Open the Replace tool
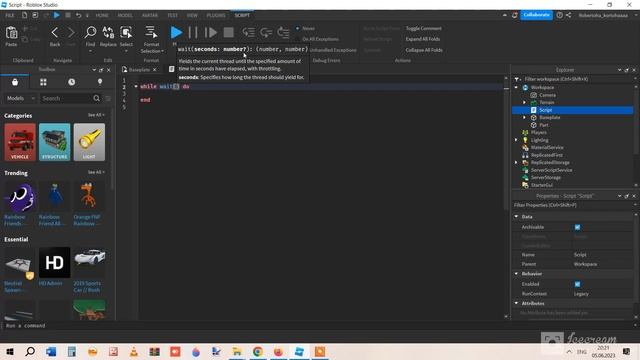 (108, 32)
